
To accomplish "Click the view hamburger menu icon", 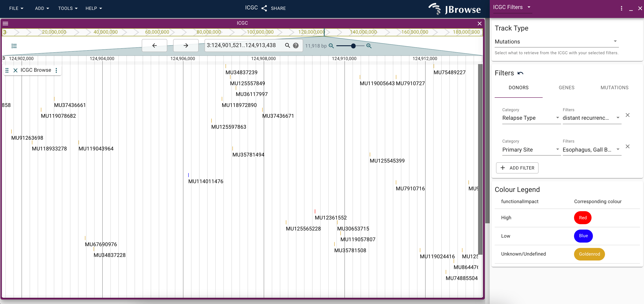I will pos(6,24).
